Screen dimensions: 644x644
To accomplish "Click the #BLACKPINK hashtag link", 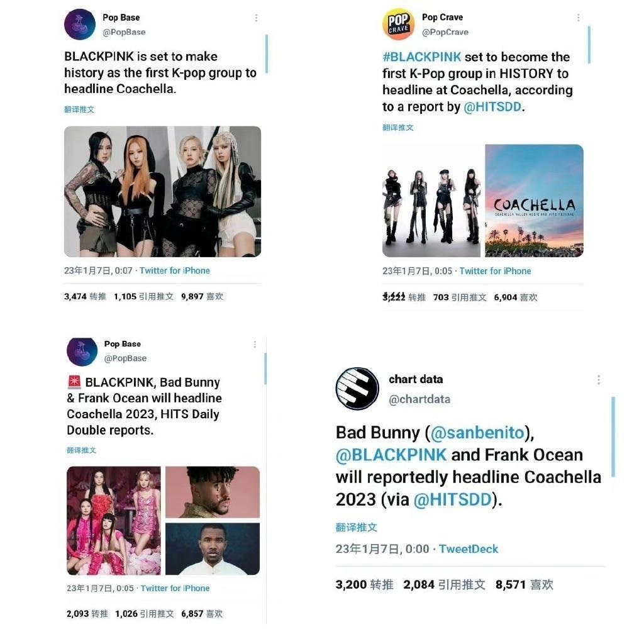I will (422, 57).
